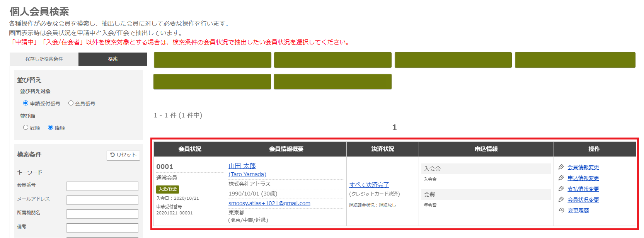The image size is (644, 238).
Task: Click the pencil icon beside 会員情報変更
Action: 561,167
